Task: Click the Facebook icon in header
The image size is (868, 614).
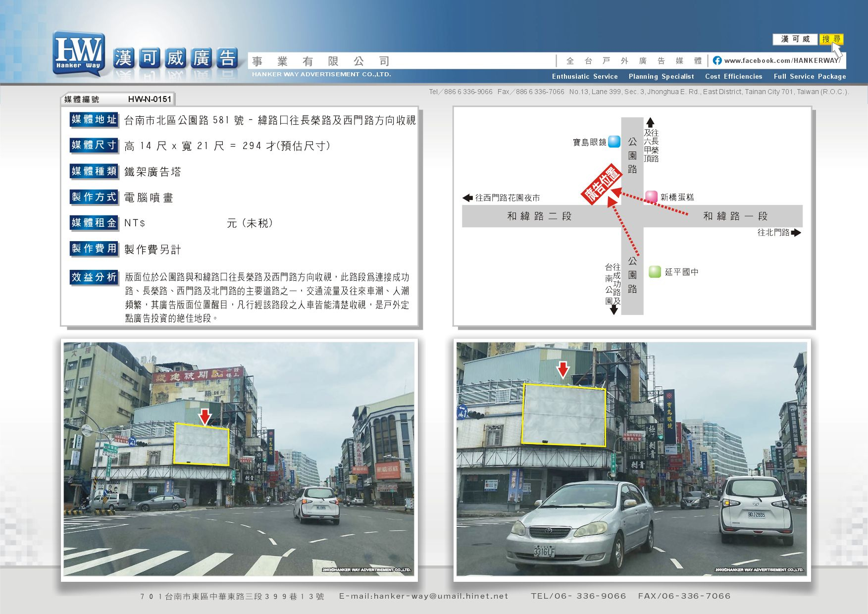Action: pyautogui.click(x=717, y=60)
